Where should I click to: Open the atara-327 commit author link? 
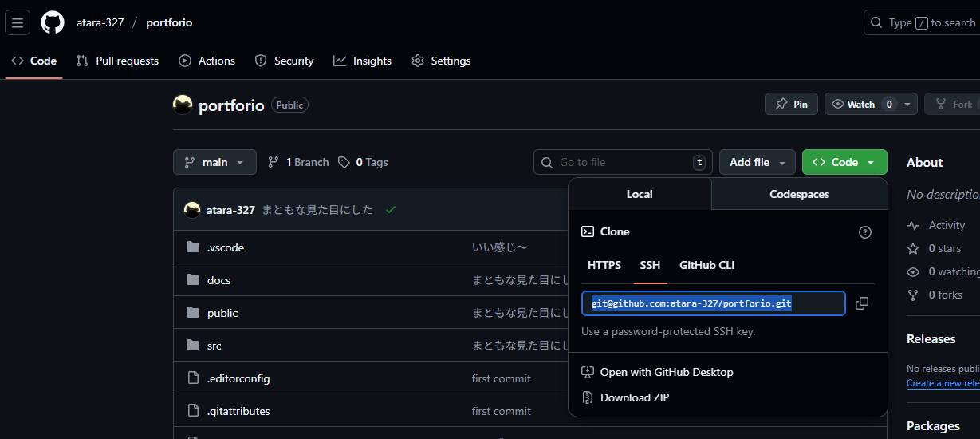coord(230,210)
